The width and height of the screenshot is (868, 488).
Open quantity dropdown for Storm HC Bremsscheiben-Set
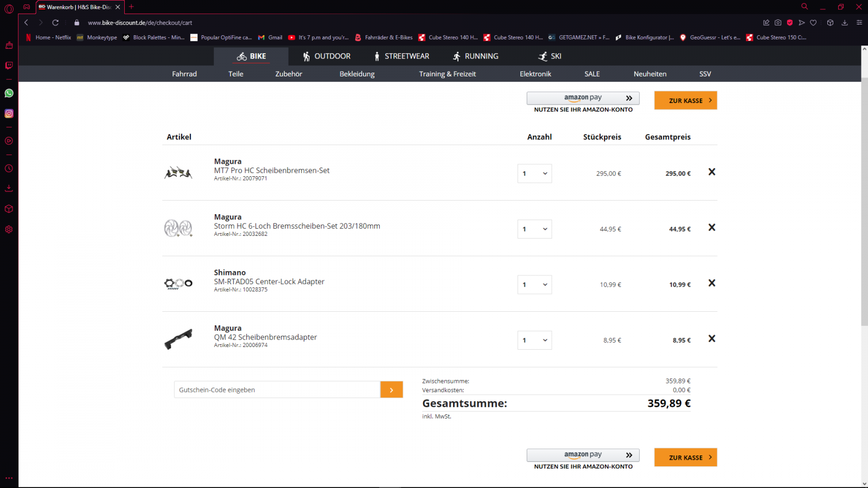(x=534, y=229)
